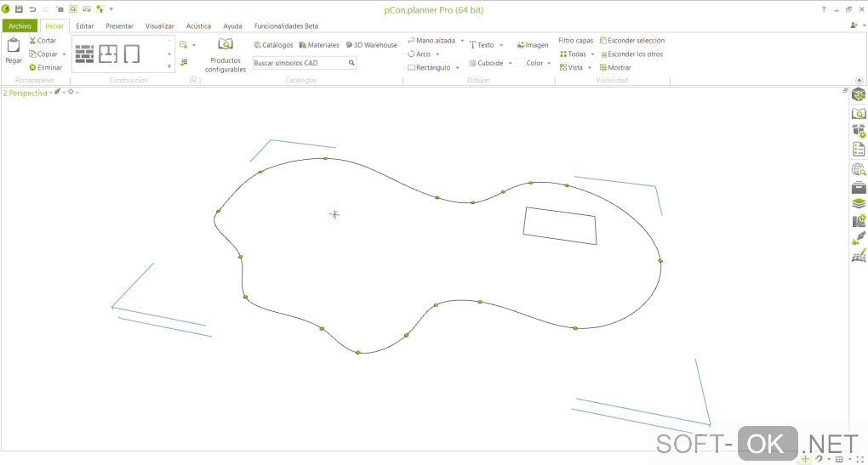
Task: Click the Rectángulo draw tool
Action: 429,67
